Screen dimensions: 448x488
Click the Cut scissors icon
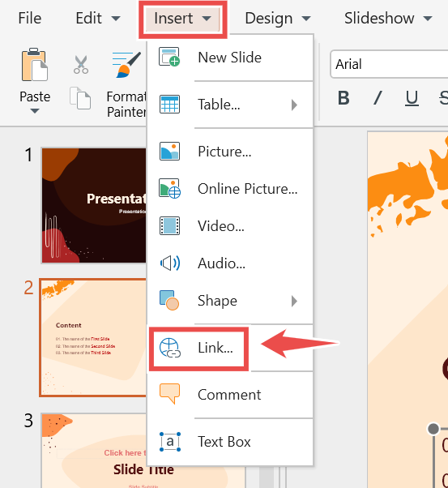[x=81, y=64]
